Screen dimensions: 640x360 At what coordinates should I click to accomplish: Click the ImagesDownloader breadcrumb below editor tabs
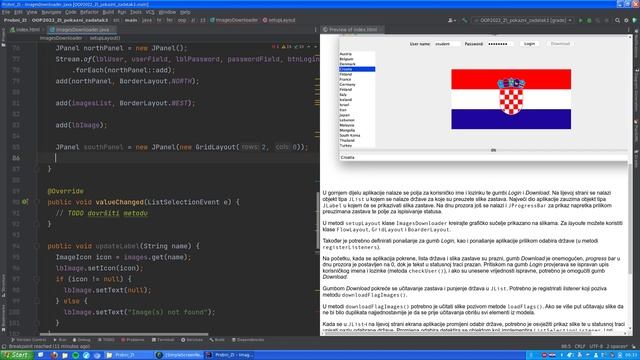pyautogui.click(x=61, y=38)
